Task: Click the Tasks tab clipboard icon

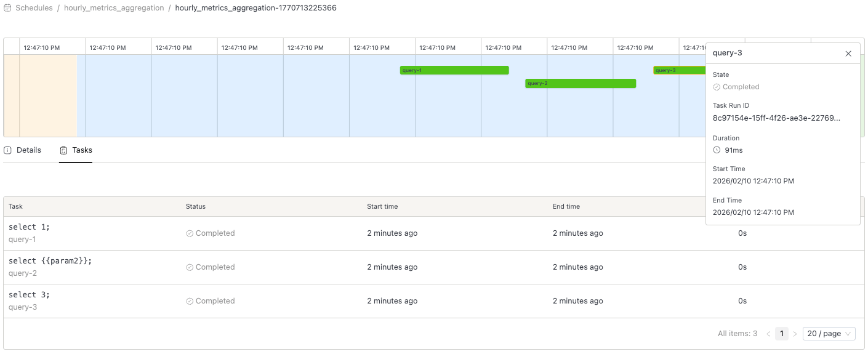Action: [63, 150]
